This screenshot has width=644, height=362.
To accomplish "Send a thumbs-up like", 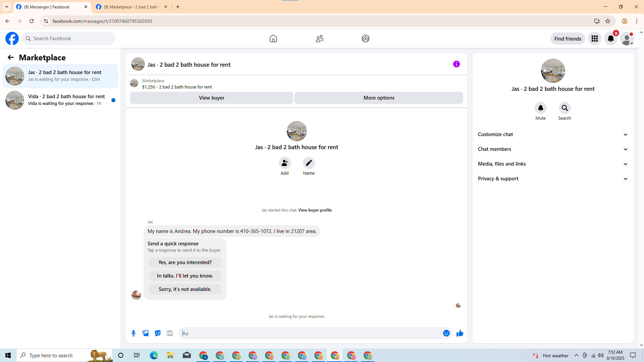I will pyautogui.click(x=460, y=333).
